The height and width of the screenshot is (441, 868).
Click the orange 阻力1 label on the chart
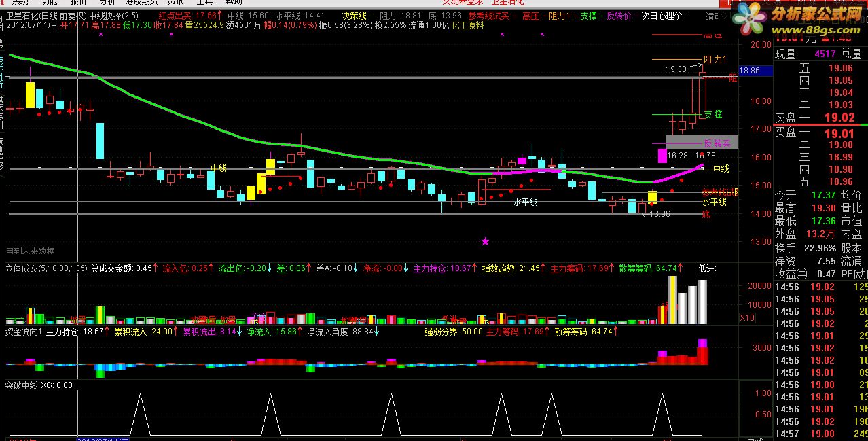[x=715, y=60]
